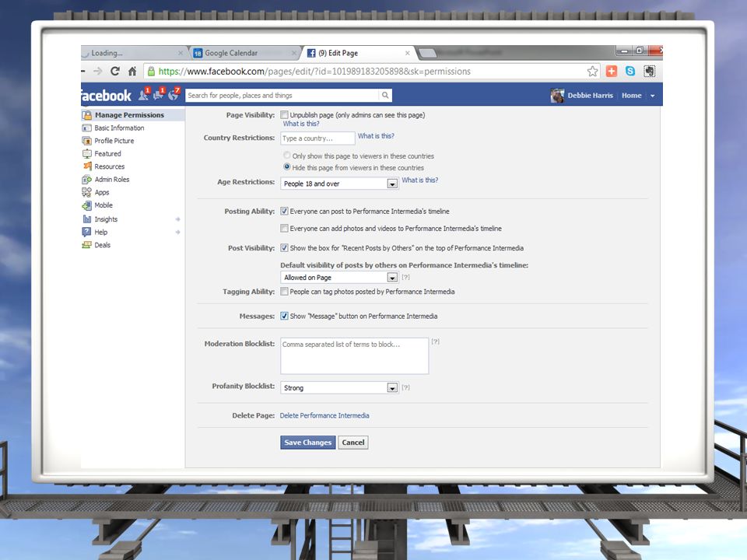Go to the browser home page icon
747x560 pixels.
(132, 72)
